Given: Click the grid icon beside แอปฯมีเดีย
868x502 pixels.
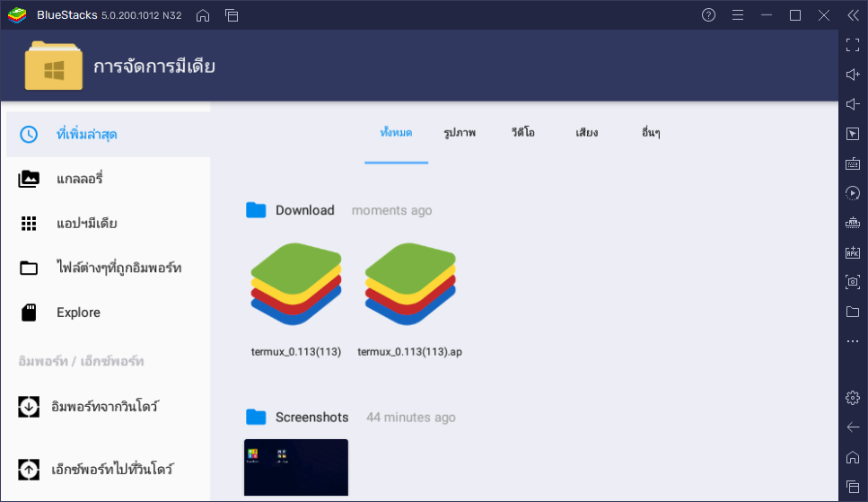Looking at the screenshot, I should [29, 224].
